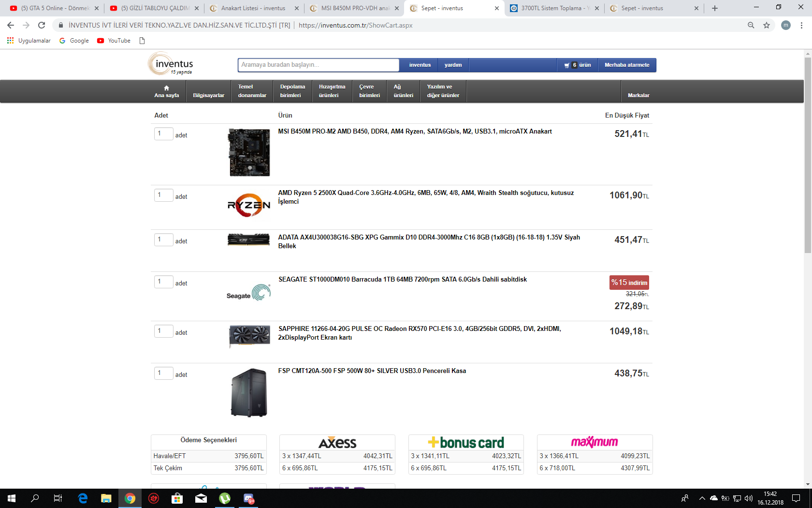Reload the page
This screenshot has height=508, width=812.
tap(42, 25)
